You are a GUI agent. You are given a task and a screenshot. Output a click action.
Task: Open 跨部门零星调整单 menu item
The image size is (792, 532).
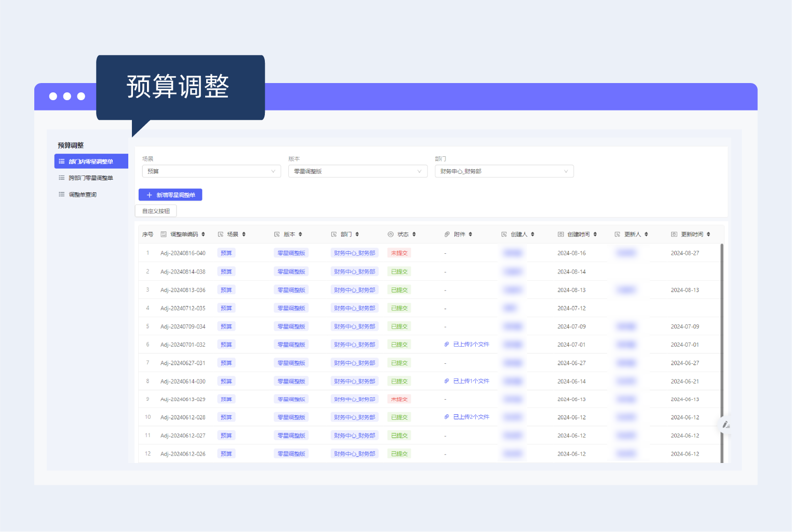[91, 178]
